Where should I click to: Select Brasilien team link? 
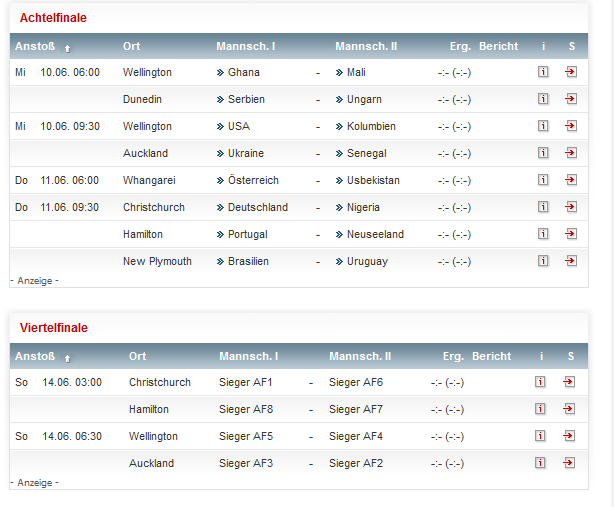248,261
